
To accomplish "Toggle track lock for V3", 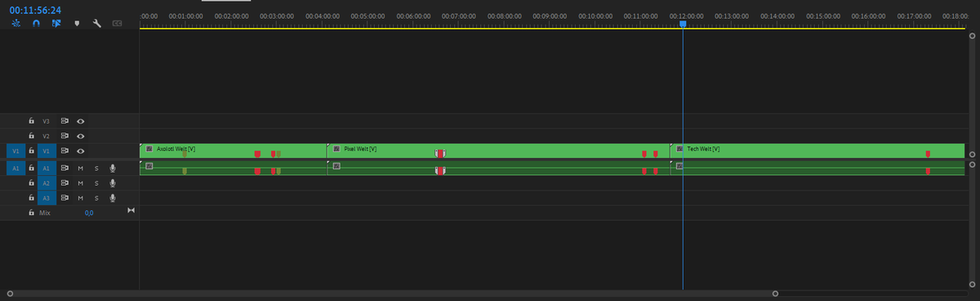I will [x=31, y=120].
